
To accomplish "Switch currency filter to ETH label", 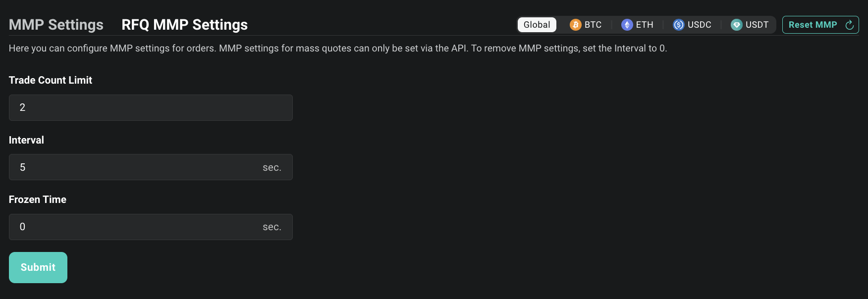I will pos(645,25).
